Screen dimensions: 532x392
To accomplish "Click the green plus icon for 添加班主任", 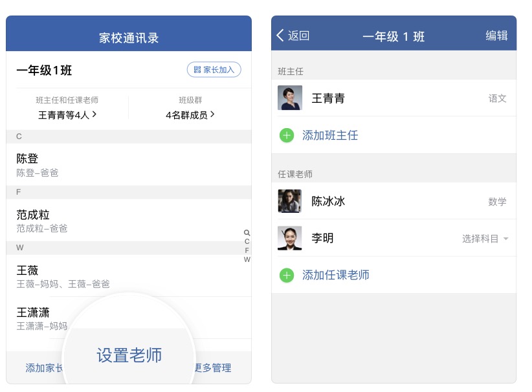I will coord(287,135).
